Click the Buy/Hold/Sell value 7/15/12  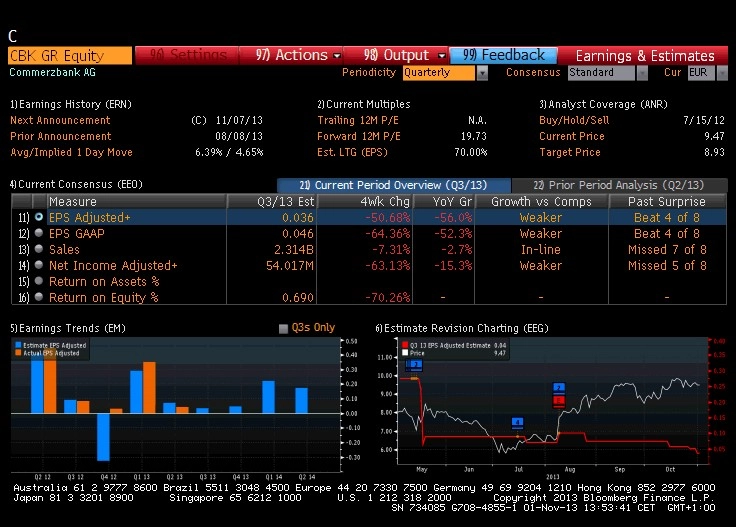[704, 120]
